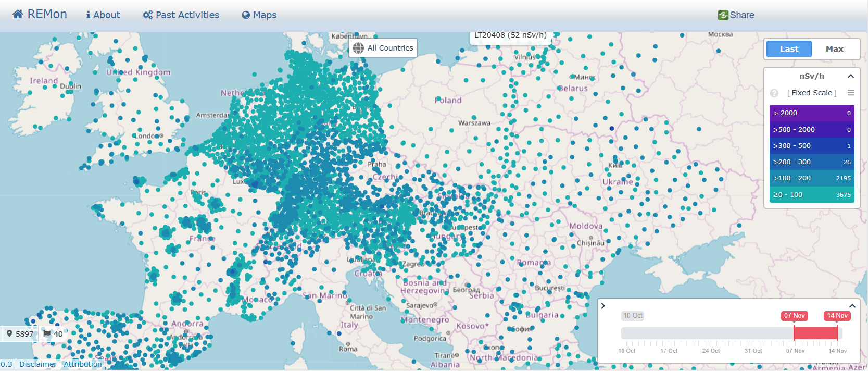Image resolution: width=868 pixels, height=371 pixels.
Task: Click the flag icon showing 40
Action: (x=47, y=333)
